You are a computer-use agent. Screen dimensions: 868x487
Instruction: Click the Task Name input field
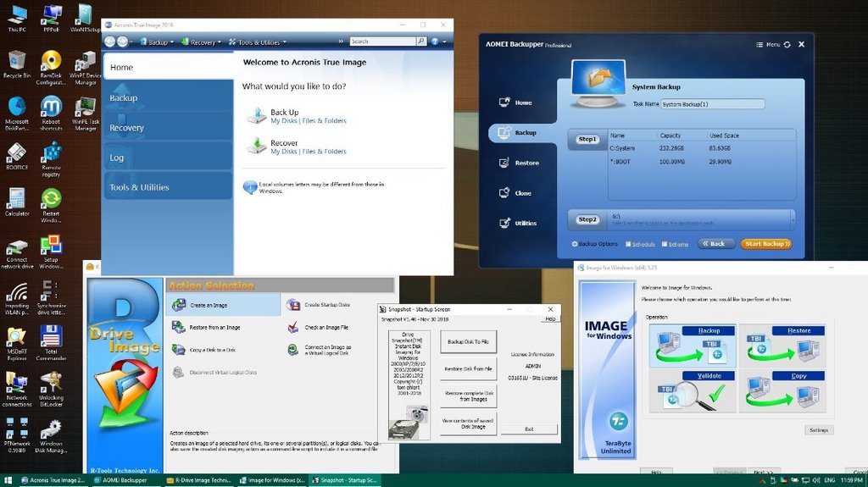[x=712, y=104]
